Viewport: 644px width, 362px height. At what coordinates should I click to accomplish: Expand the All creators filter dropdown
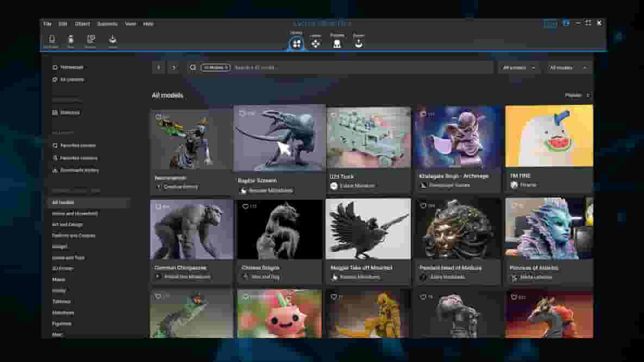[519, 68]
